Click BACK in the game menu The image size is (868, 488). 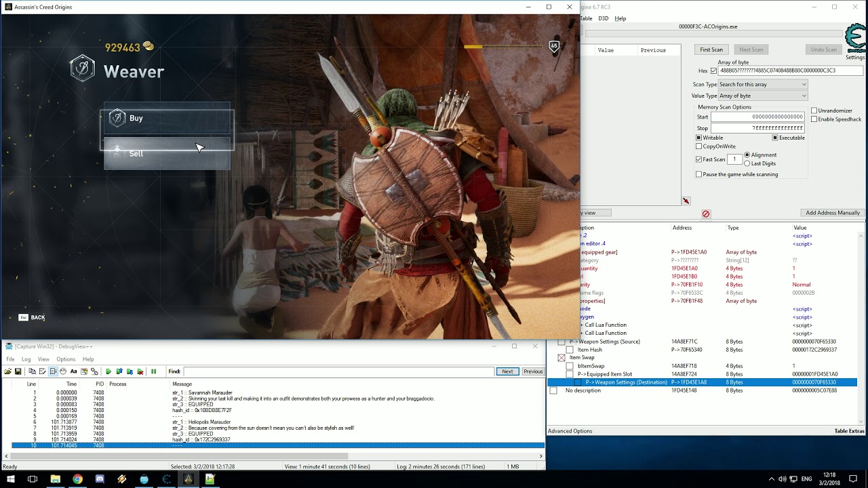tap(32, 317)
